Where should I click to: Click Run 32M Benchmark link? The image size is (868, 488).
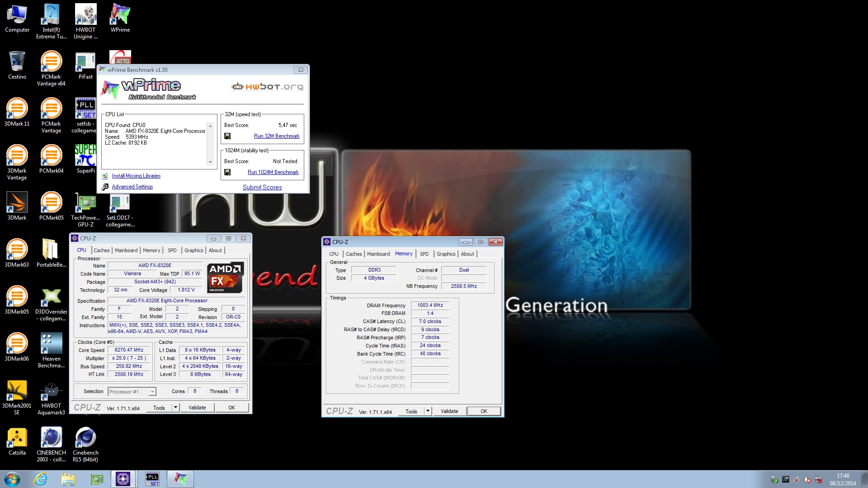pyautogui.click(x=277, y=136)
